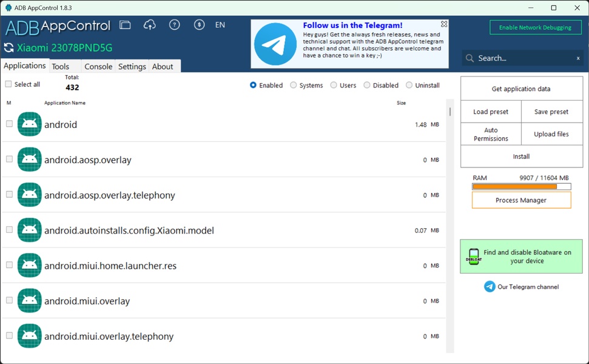Viewport: 589px width, 364px height.
Task: Close the Telegram banner ad
Action: coord(444,24)
